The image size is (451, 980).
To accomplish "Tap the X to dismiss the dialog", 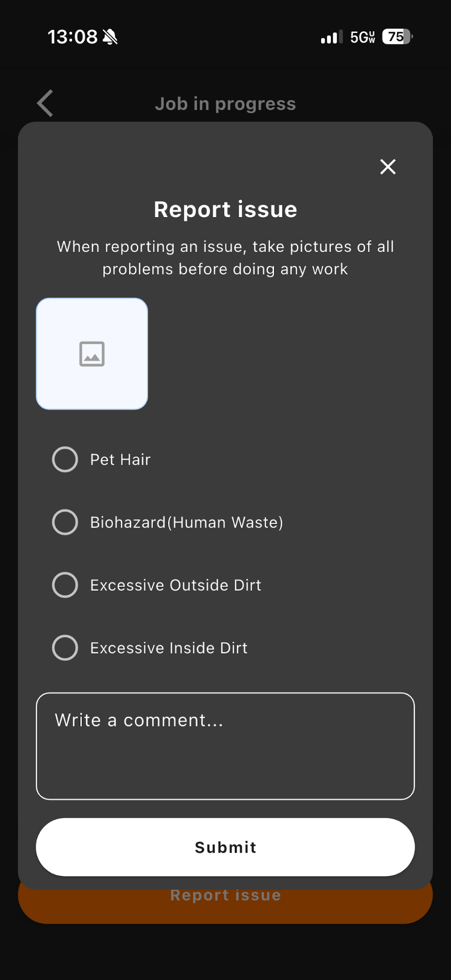I will click(388, 167).
